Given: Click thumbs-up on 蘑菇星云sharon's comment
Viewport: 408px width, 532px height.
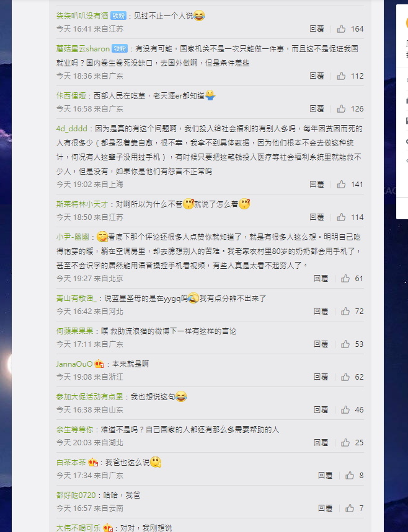Looking at the screenshot, I should pos(342,76).
